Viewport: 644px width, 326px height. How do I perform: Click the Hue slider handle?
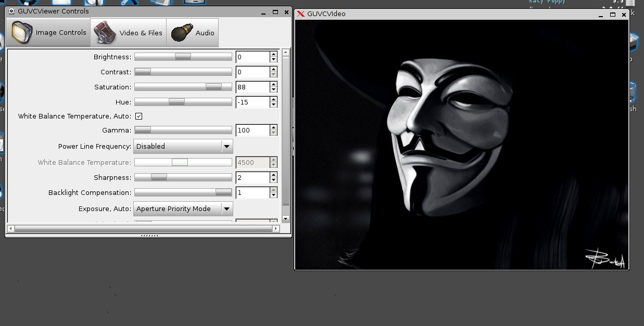pos(176,102)
